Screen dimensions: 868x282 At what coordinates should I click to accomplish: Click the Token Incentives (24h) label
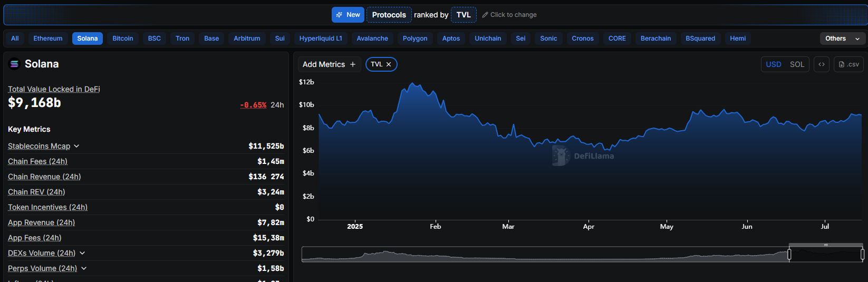coord(47,207)
